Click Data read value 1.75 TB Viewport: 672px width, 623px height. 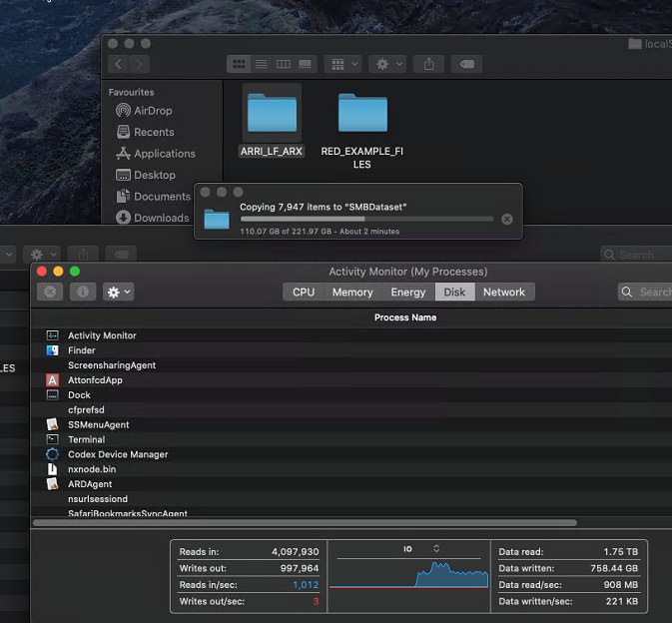[620, 552]
